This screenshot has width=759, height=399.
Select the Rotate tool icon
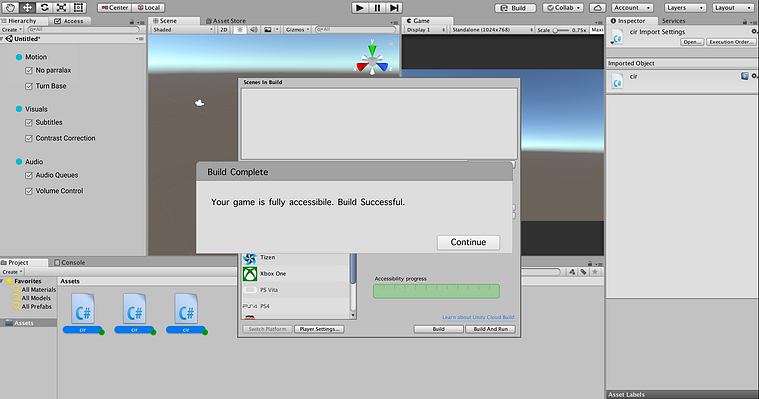click(45, 7)
